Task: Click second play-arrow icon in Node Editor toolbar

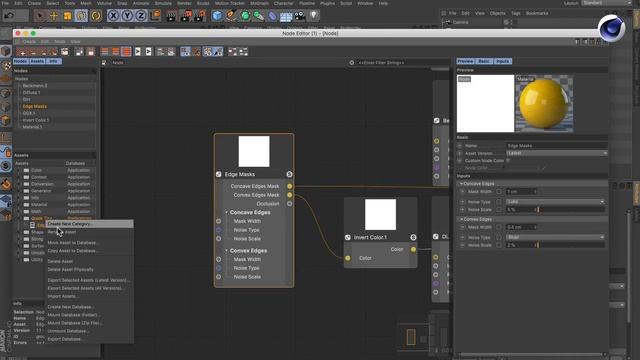Action: pyautogui.click(x=148, y=52)
